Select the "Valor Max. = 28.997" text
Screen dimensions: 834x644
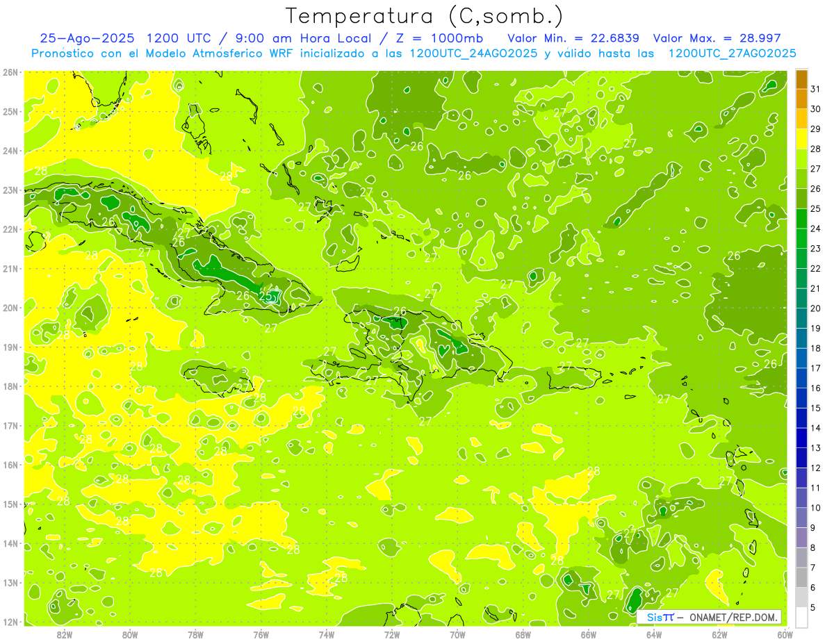click(x=717, y=38)
